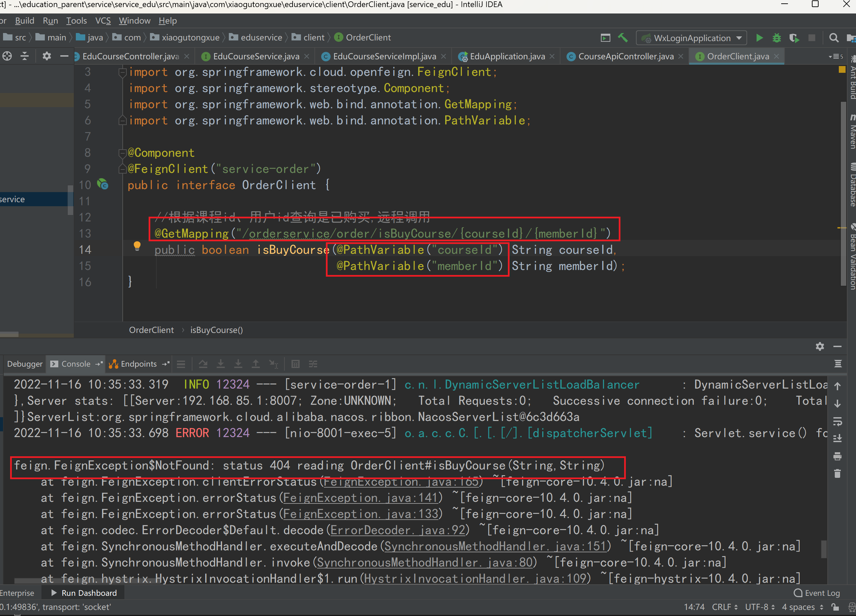Click the run anything terminal icon
The width and height of the screenshot is (856, 616).
pos(605,38)
